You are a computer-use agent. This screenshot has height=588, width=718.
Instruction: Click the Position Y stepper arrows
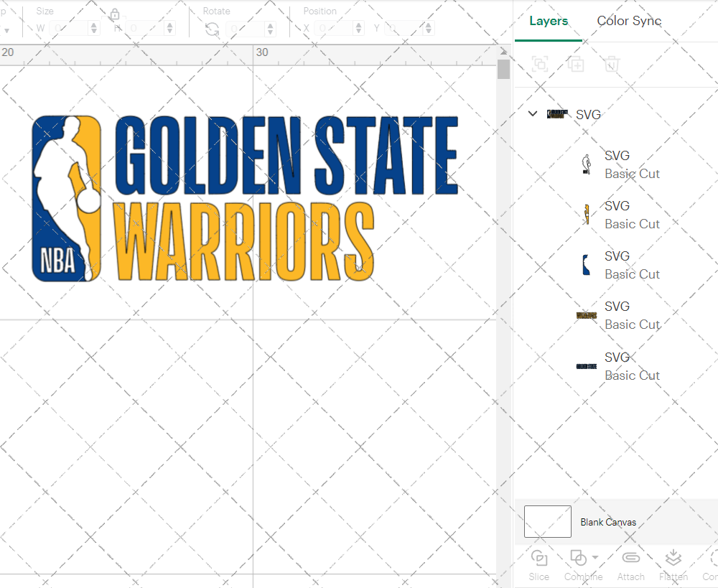point(429,29)
